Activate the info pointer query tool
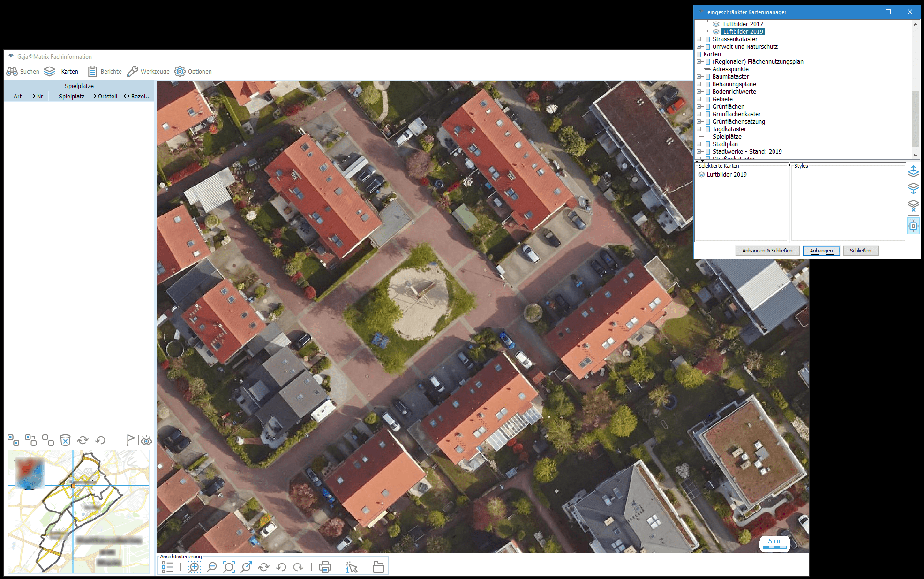Viewport: 924px width, 579px height. click(351, 567)
